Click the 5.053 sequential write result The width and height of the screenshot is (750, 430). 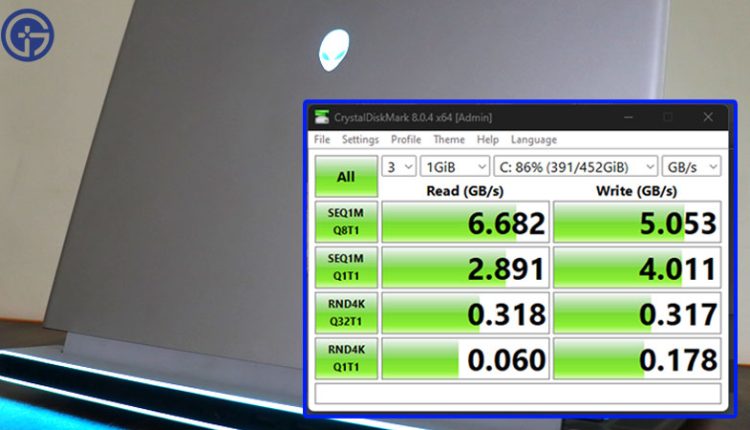coord(637,222)
